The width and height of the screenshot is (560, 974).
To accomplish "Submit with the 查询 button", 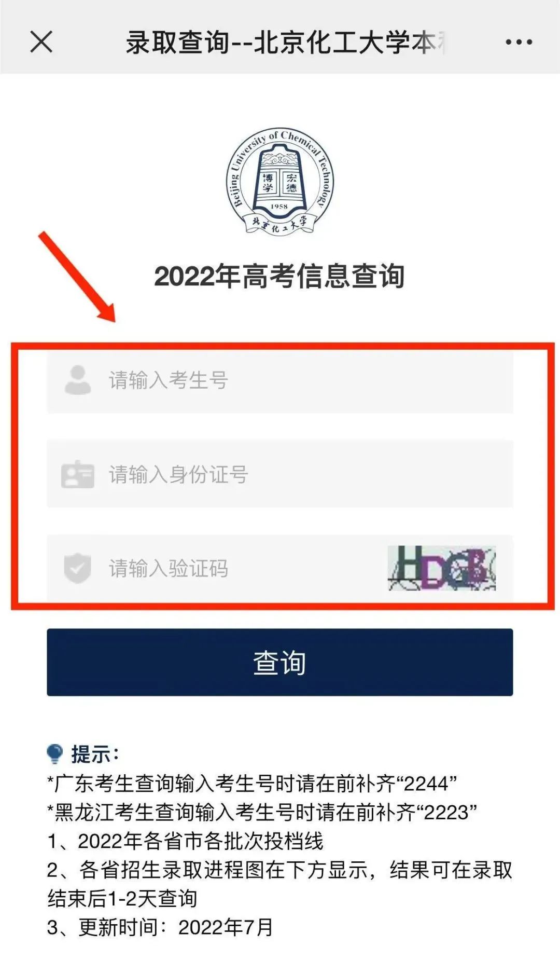I will (280, 662).
